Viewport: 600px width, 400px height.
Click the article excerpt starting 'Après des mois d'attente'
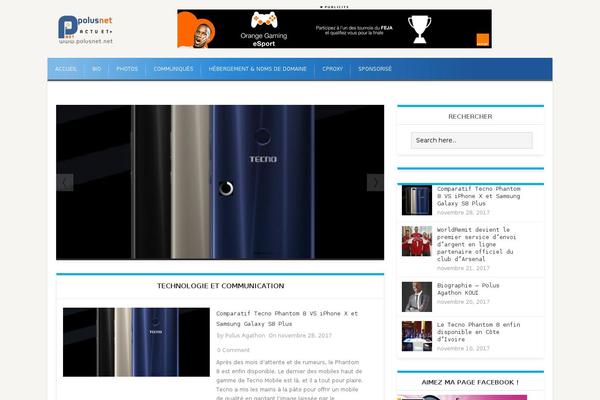289,380
